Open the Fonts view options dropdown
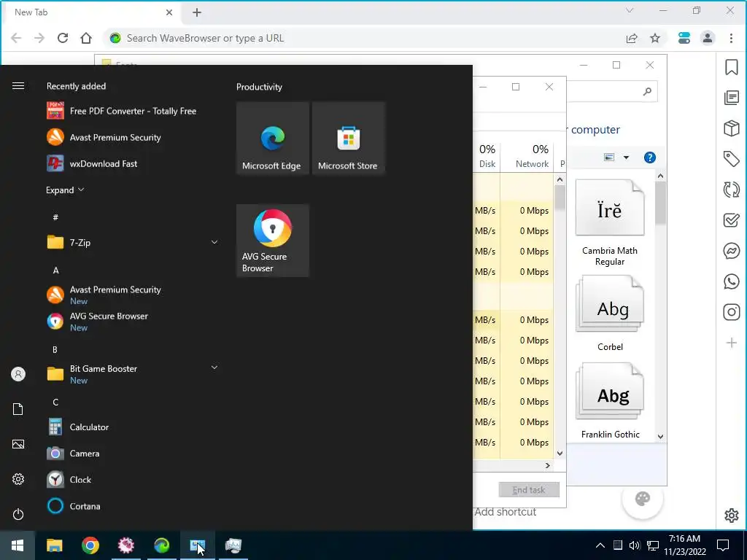Screen dimensions: 747x560 [626, 157]
